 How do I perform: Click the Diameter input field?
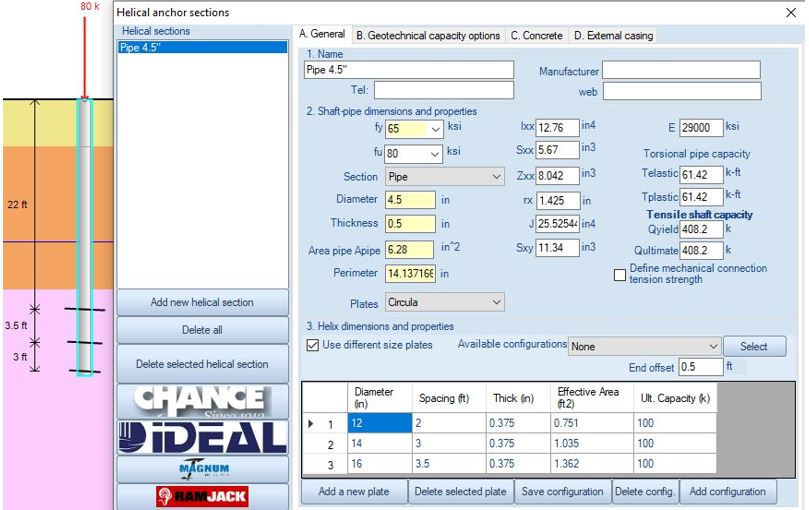tap(410, 200)
